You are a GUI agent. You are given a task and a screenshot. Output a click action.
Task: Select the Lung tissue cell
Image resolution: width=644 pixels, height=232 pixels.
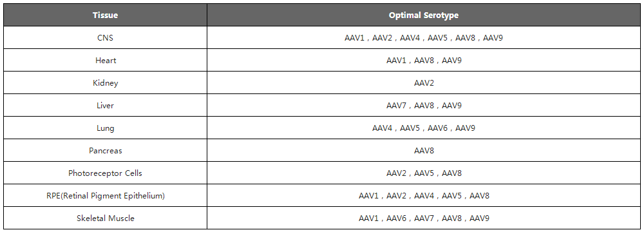tap(105, 128)
